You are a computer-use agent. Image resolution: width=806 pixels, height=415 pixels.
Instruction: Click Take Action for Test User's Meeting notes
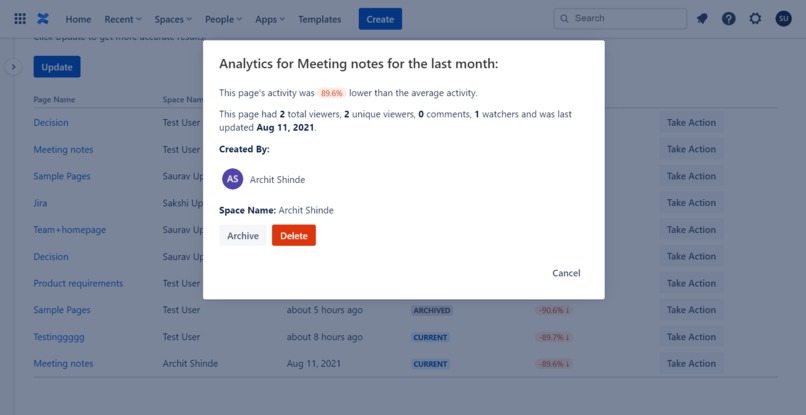(x=691, y=149)
